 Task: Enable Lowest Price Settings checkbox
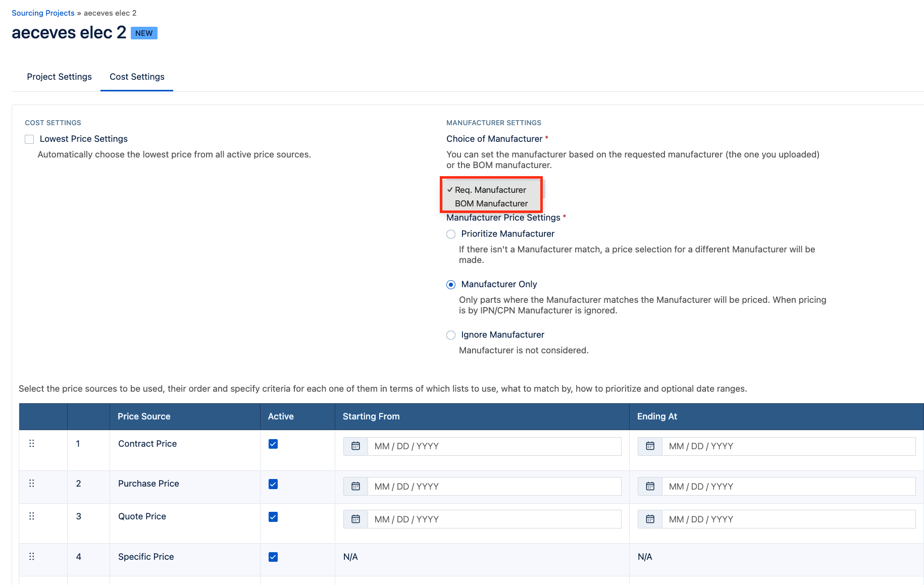click(x=29, y=139)
